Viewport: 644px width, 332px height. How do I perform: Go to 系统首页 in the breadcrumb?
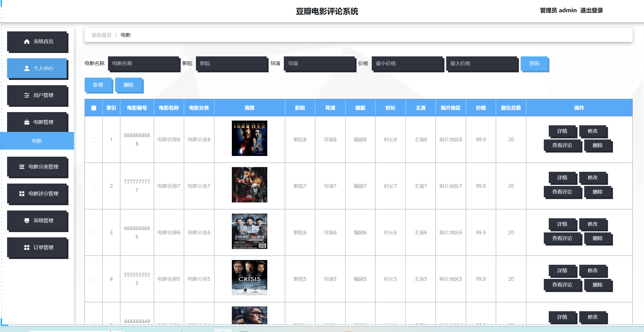click(x=101, y=35)
